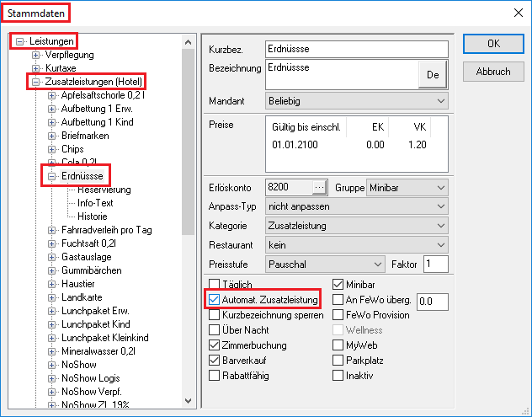
Task: Open the Anpass-Typ dropdown
Action: (x=357, y=206)
